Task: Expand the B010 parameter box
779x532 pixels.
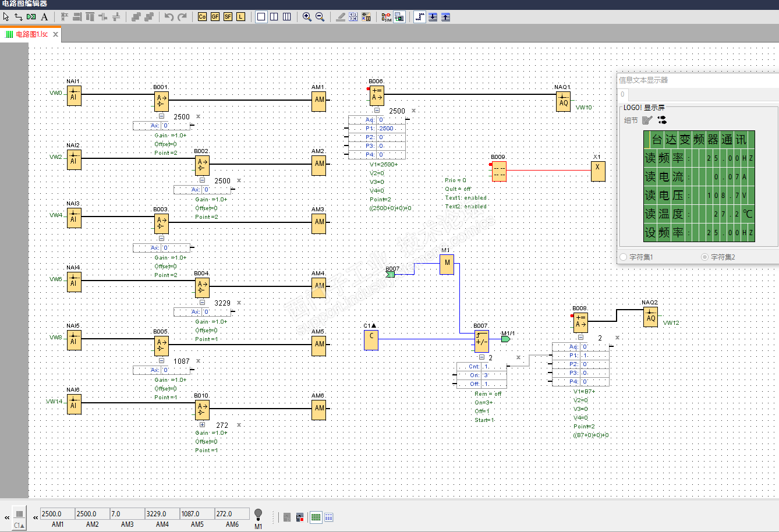Action: [202, 425]
